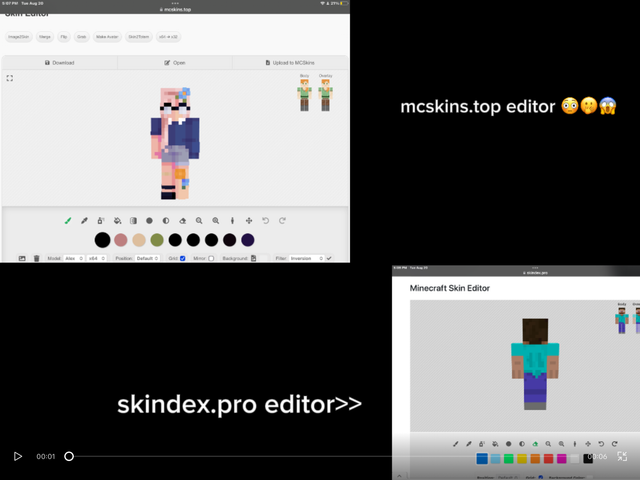The height and width of the screenshot is (480, 640).
Task: Click the Overlay preview thumbnail in mcskins.top
Action: click(x=325, y=95)
